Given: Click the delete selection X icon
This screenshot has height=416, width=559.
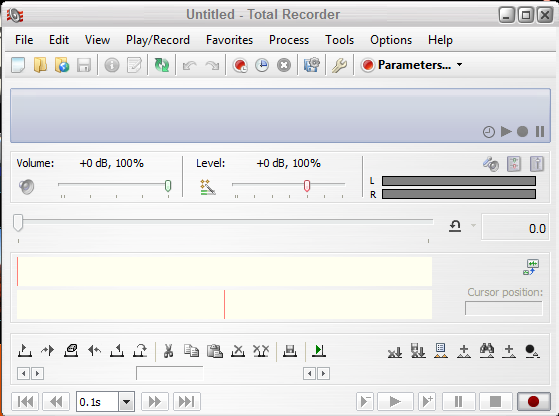Looking at the screenshot, I should coord(238,351).
